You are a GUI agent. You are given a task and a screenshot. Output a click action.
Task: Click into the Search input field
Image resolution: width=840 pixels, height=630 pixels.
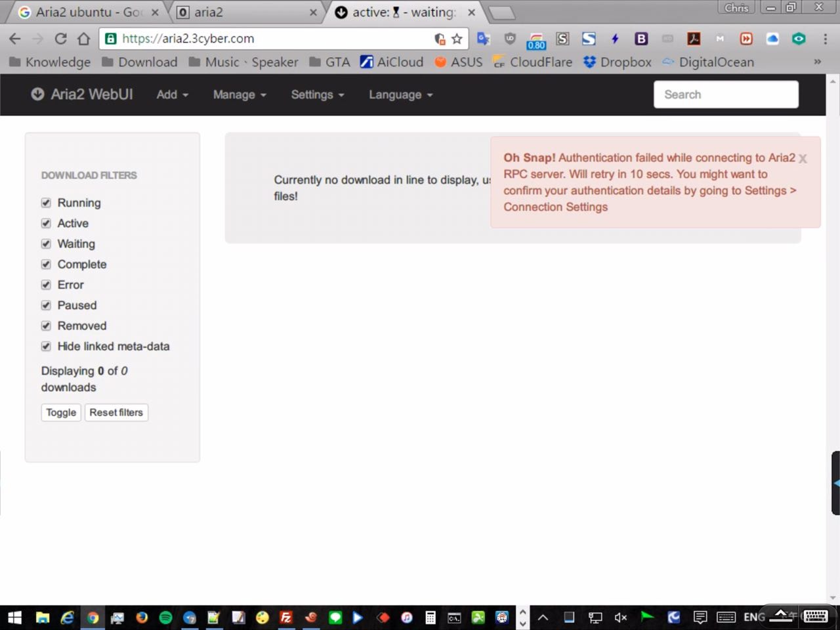[726, 94]
